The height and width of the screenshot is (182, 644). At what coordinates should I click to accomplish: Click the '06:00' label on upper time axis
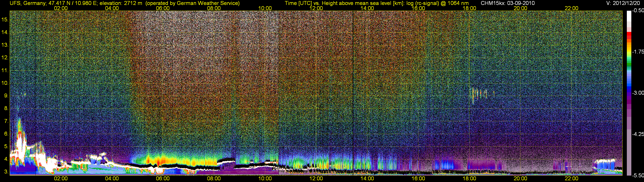coord(163,8)
